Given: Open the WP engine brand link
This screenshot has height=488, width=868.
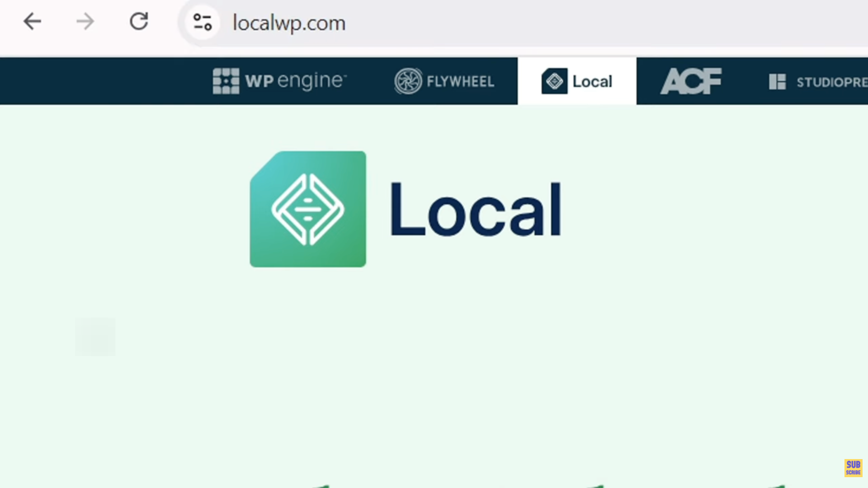Looking at the screenshot, I should (x=296, y=81).
